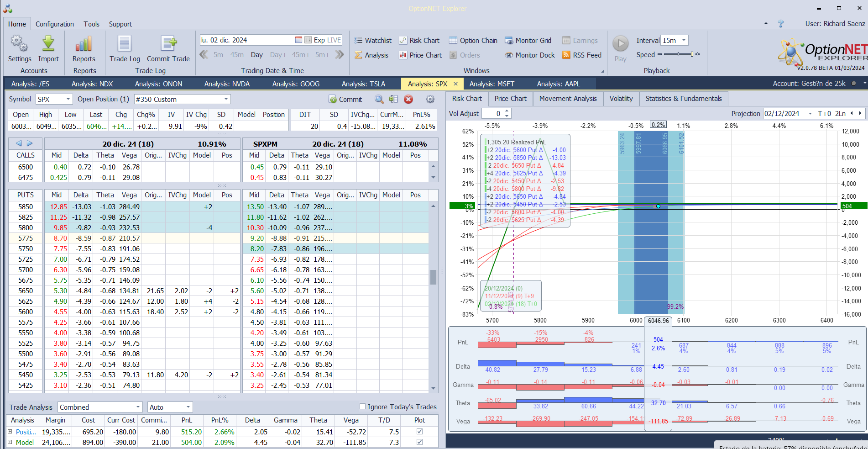The height and width of the screenshot is (449, 868).
Task: Switch to the Analysis: NVDA tab
Action: pos(227,84)
